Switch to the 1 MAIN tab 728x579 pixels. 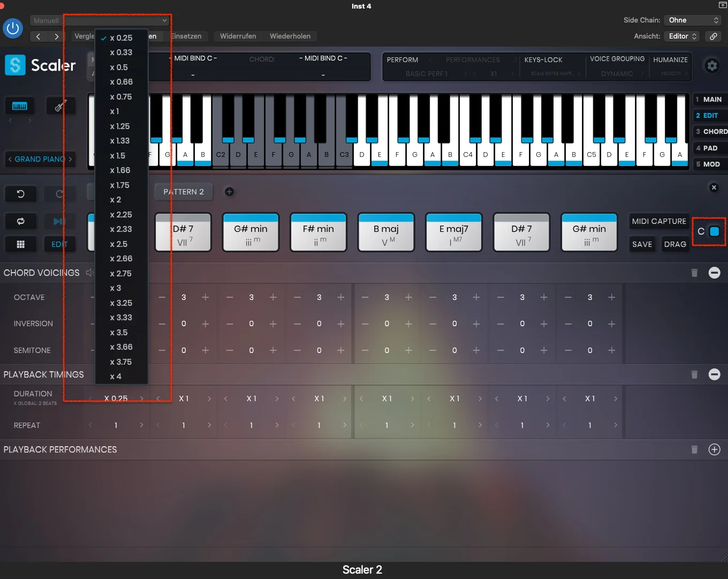tap(709, 100)
